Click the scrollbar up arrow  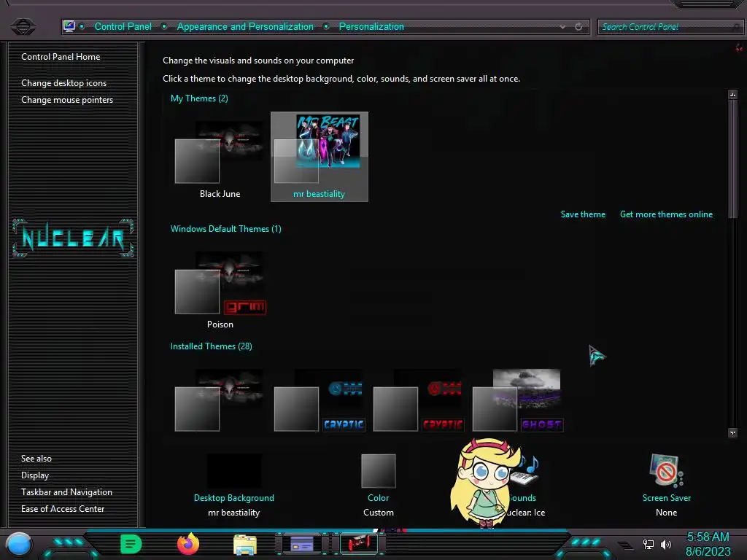pos(732,94)
